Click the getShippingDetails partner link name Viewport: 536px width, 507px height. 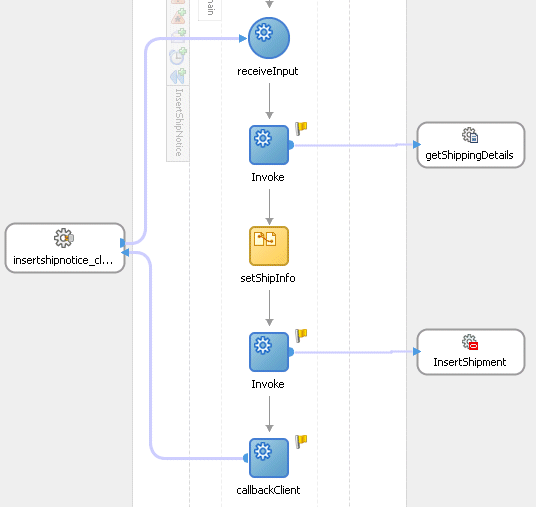click(x=469, y=155)
